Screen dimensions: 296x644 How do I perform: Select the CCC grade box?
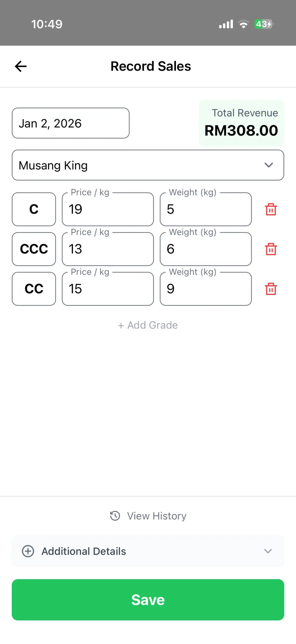tap(34, 249)
